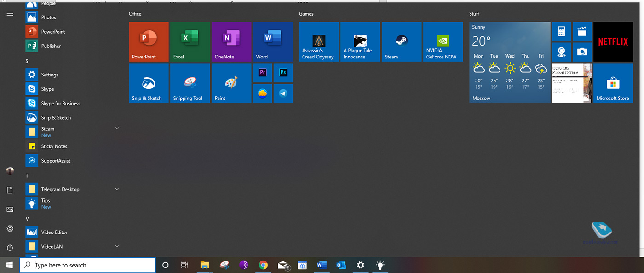Image resolution: width=644 pixels, height=273 pixels.
Task: Open the news live tile under Stuff
Action: coord(572,83)
